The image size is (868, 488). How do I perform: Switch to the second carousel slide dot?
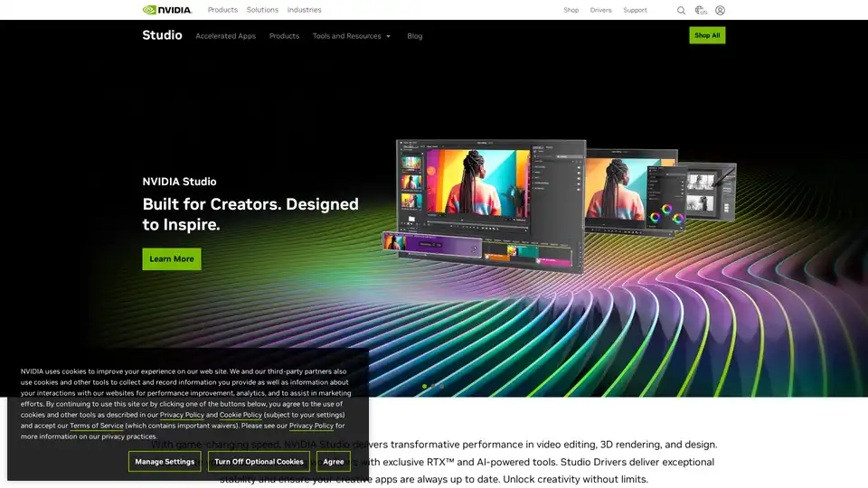pos(433,386)
